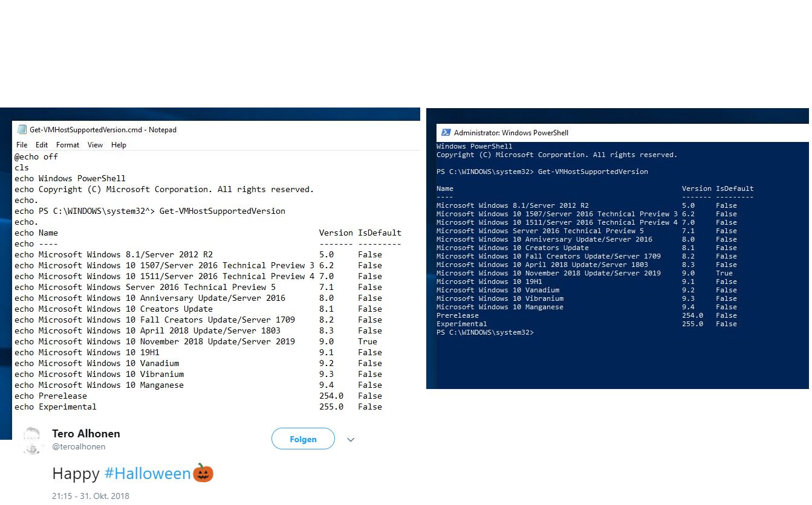Open the Tero Alhonen profile name link

click(86, 434)
